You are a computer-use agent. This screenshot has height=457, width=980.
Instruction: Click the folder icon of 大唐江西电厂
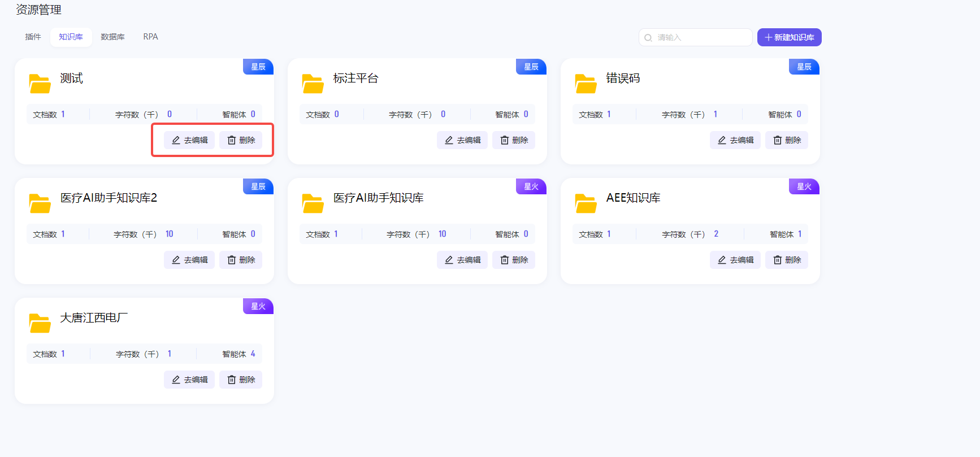tap(40, 323)
